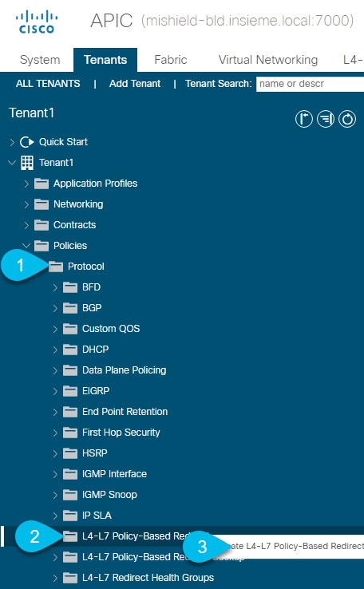Click the first round icon beside Tenant1 heading
Screen dimensions: 364x589
[x=304, y=119]
